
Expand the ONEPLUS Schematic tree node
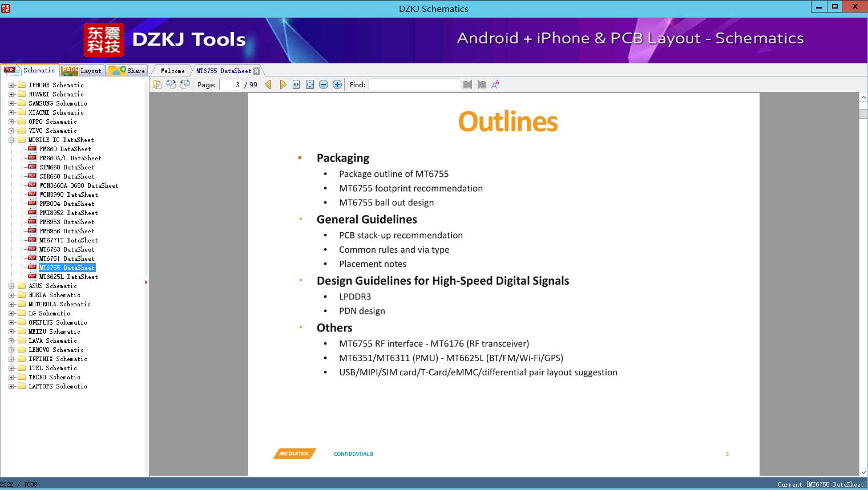click(x=11, y=322)
